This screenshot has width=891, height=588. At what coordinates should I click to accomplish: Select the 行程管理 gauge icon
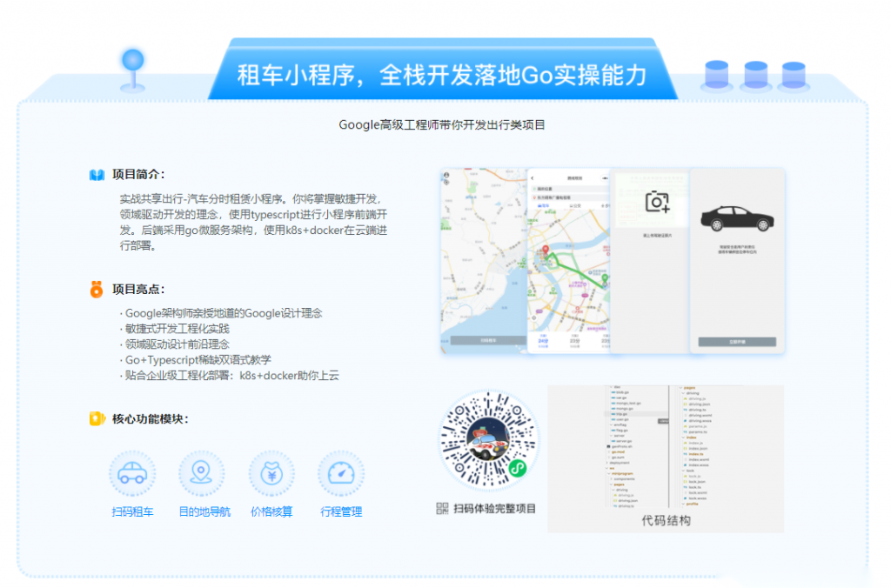(341, 473)
